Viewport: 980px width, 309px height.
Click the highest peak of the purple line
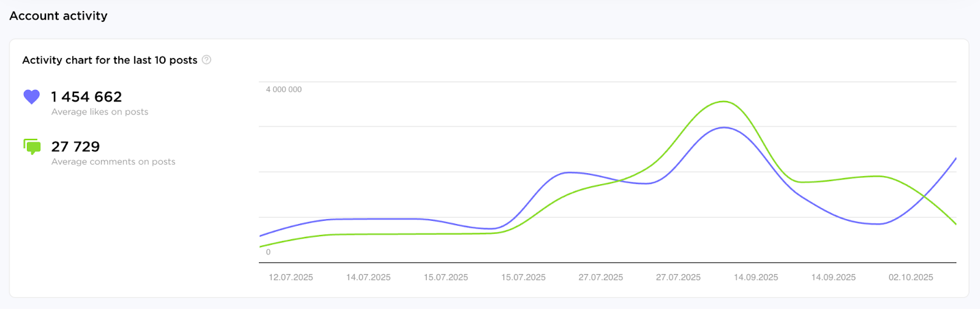725,127
